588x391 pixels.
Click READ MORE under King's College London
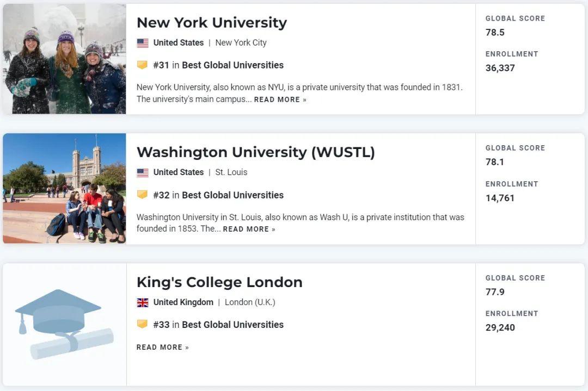click(x=158, y=346)
